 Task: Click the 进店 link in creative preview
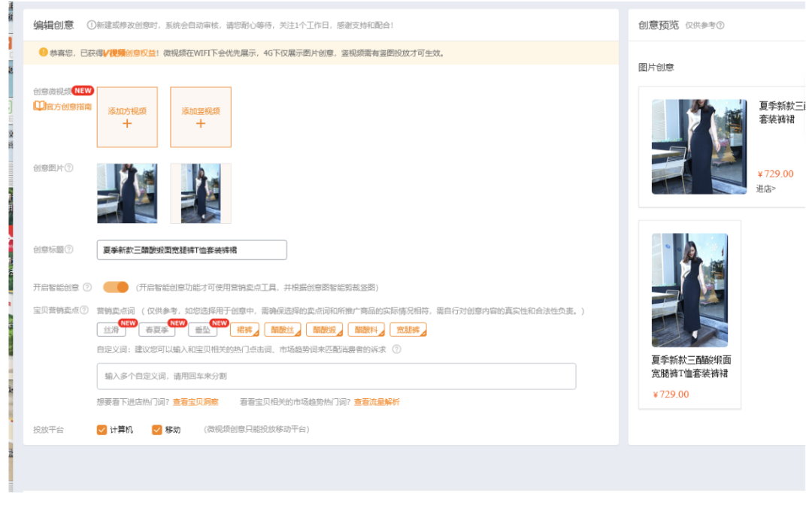(766, 189)
